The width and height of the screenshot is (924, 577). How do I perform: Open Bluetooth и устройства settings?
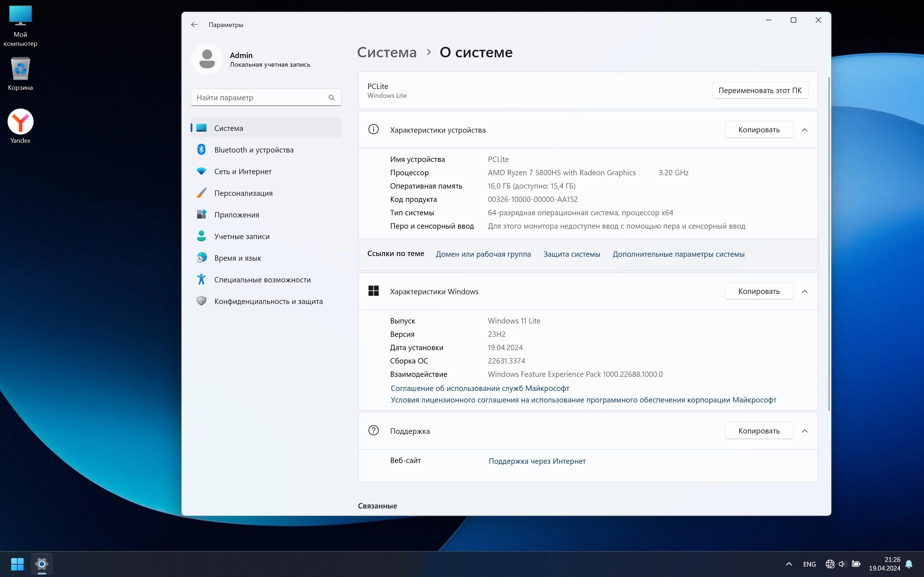pos(253,150)
